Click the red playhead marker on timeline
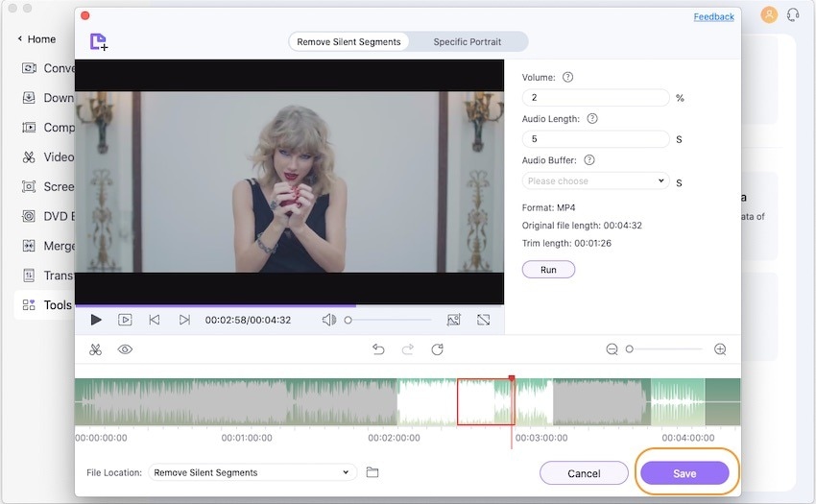 (x=512, y=378)
